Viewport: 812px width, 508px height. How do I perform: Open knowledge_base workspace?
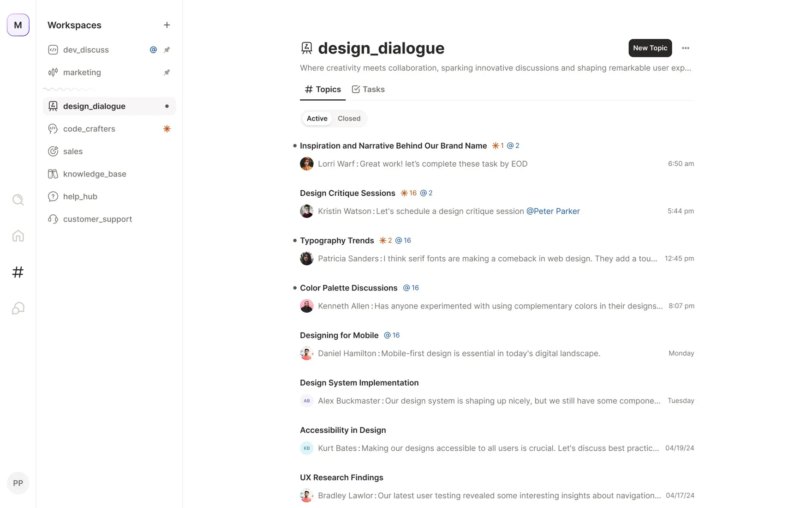click(x=109, y=174)
